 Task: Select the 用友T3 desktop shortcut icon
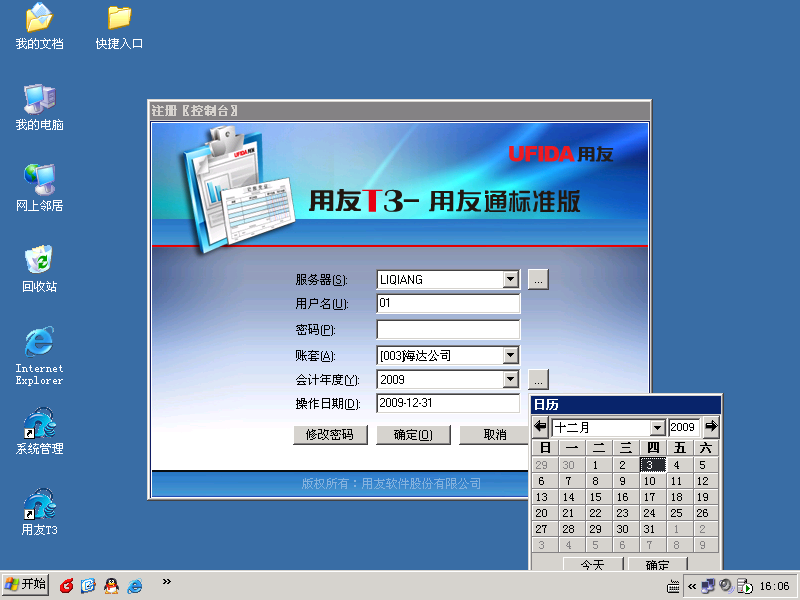click(x=39, y=512)
